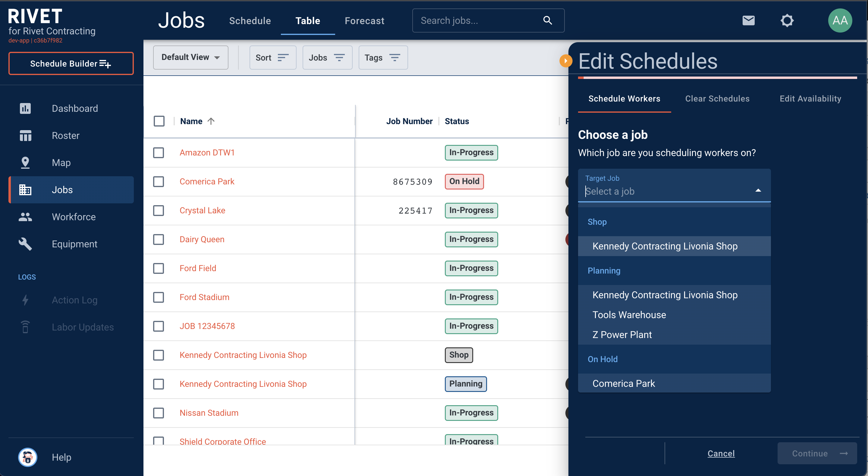The image size is (868, 476).
Task: Collapse panel with the orange arrow icon
Action: coord(566,61)
